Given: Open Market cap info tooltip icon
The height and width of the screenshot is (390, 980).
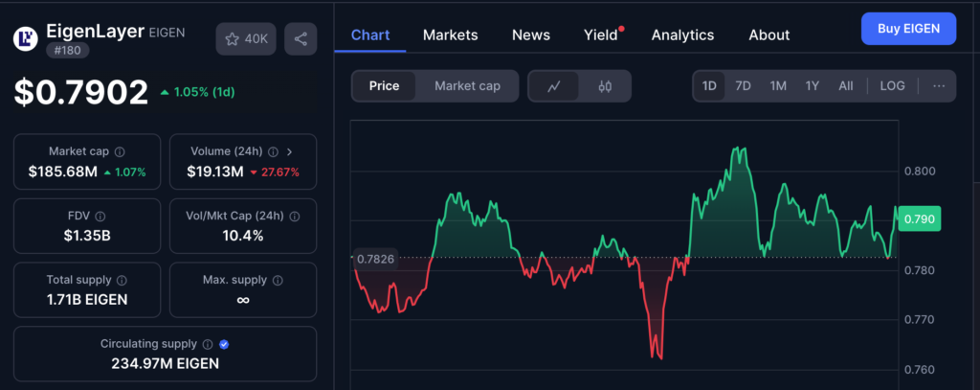Looking at the screenshot, I should pyautogui.click(x=120, y=151).
